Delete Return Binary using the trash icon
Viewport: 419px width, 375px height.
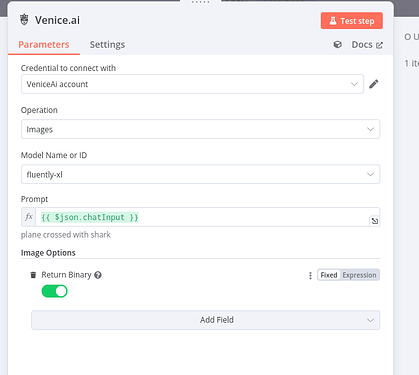click(x=33, y=275)
